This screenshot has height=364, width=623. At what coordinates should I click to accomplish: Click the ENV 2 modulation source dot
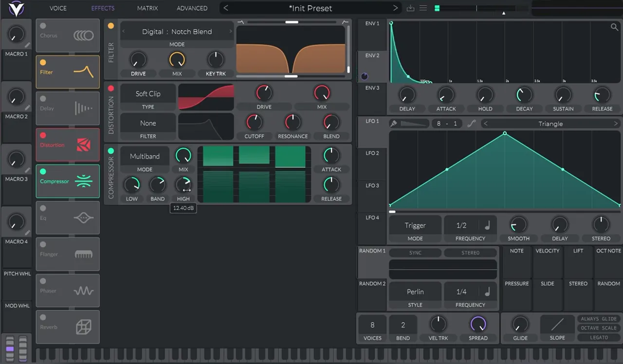click(x=365, y=76)
